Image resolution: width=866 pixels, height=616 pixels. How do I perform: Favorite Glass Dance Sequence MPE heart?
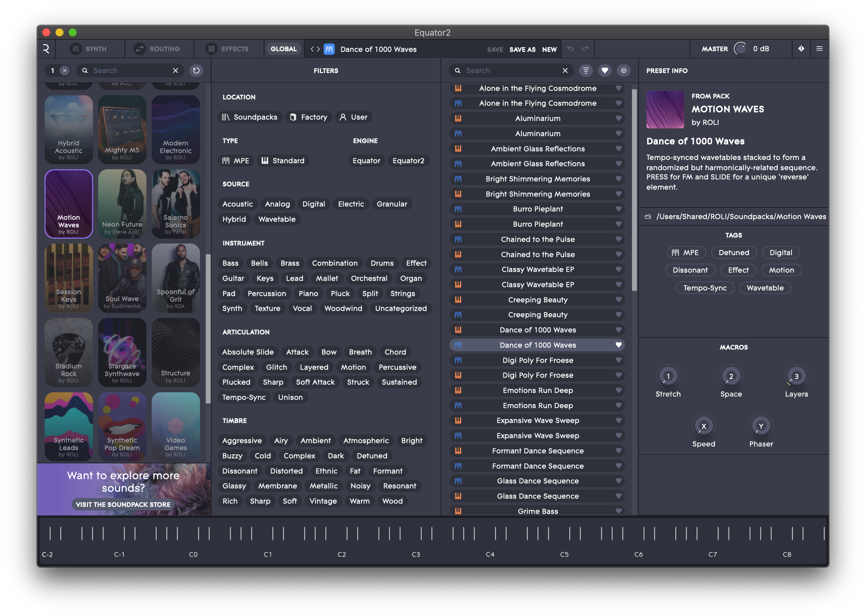click(x=618, y=481)
